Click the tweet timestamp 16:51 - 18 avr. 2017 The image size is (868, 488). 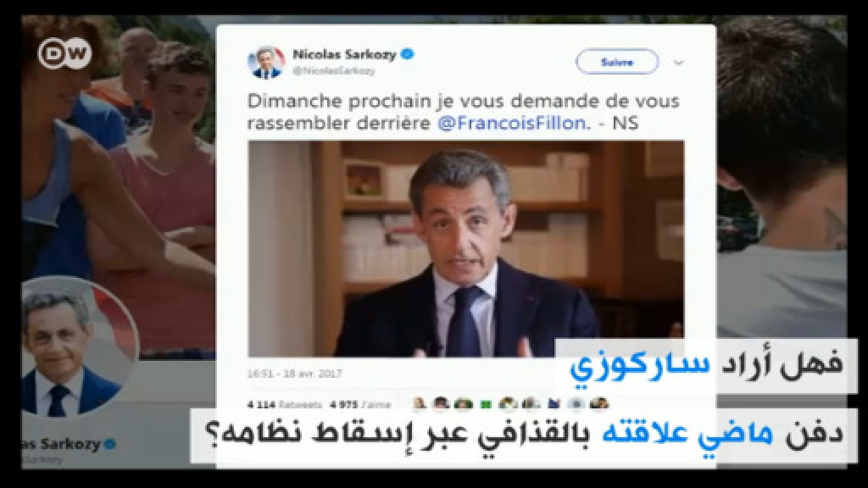294,374
